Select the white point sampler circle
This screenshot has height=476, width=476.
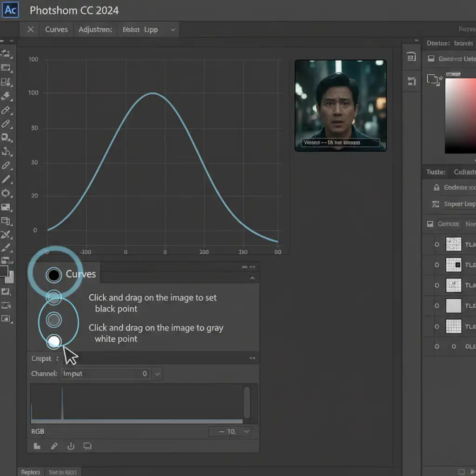(x=54, y=342)
